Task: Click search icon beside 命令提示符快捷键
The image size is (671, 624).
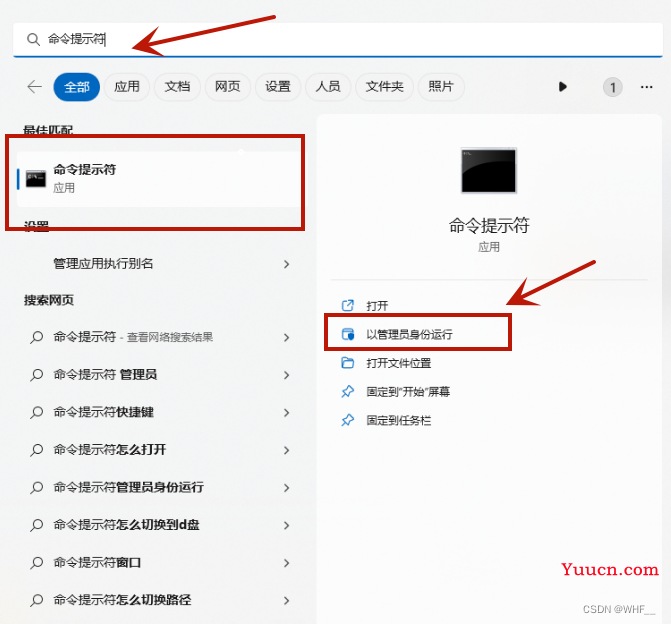Action: point(37,413)
